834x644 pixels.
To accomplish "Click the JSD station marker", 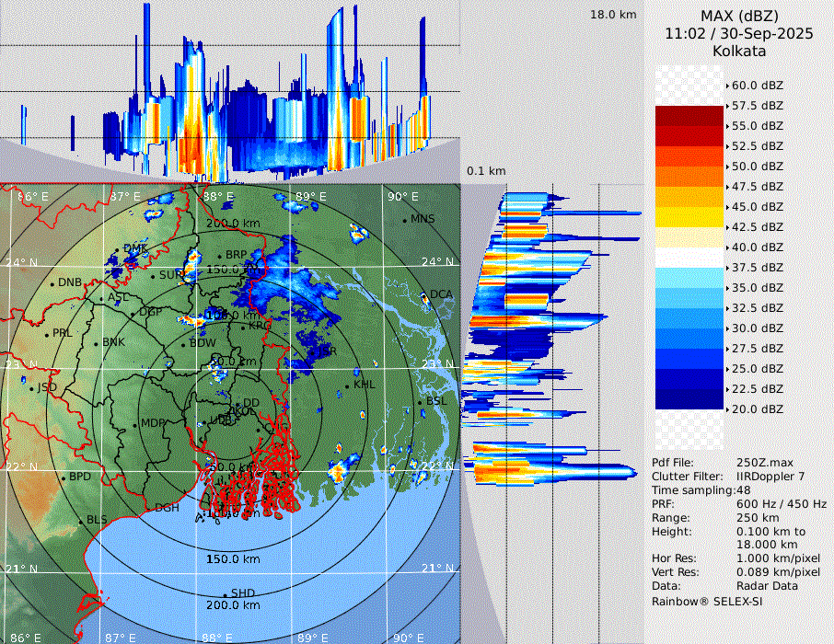I will [x=32, y=388].
